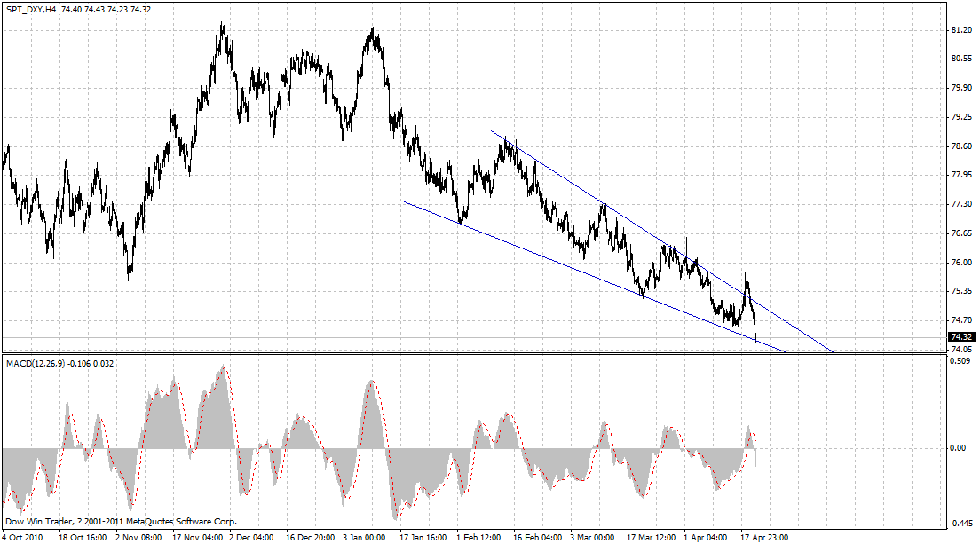
Task: Select the 17 Apr 23:00 time label
Action: coord(764,537)
